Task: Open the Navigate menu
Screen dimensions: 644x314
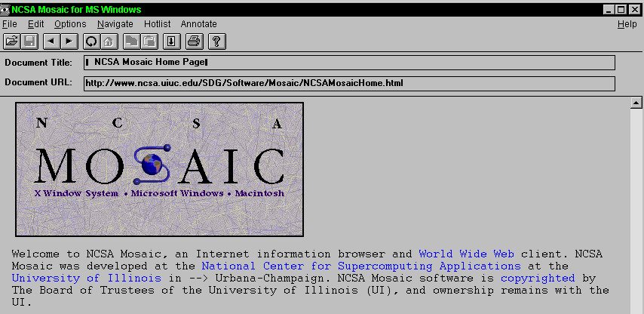Action: 115,24
